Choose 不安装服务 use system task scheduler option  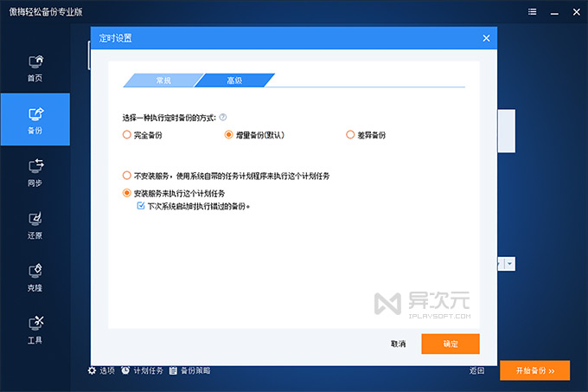(x=127, y=176)
